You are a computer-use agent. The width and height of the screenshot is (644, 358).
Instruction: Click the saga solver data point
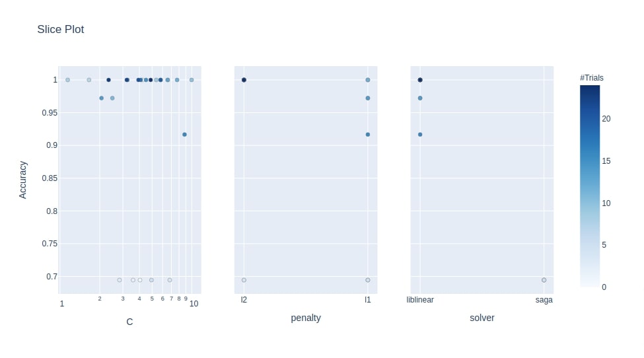click(544, 280)
